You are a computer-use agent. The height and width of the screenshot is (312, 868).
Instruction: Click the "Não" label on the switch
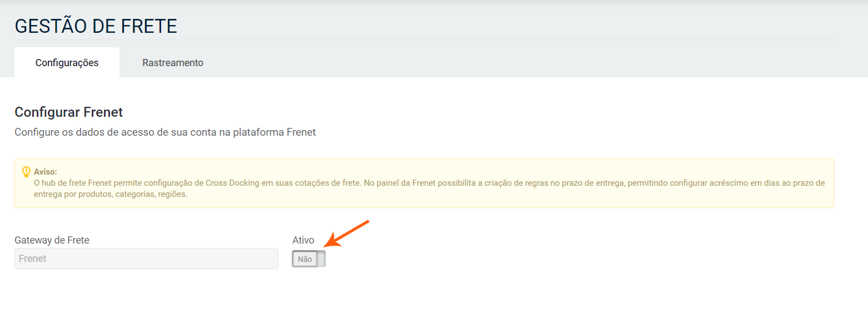tap(305, 259)
